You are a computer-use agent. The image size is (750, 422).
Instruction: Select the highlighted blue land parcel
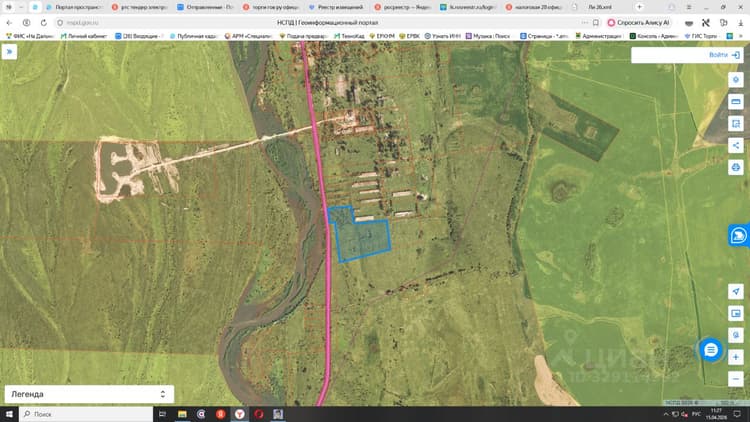[361, 237]
